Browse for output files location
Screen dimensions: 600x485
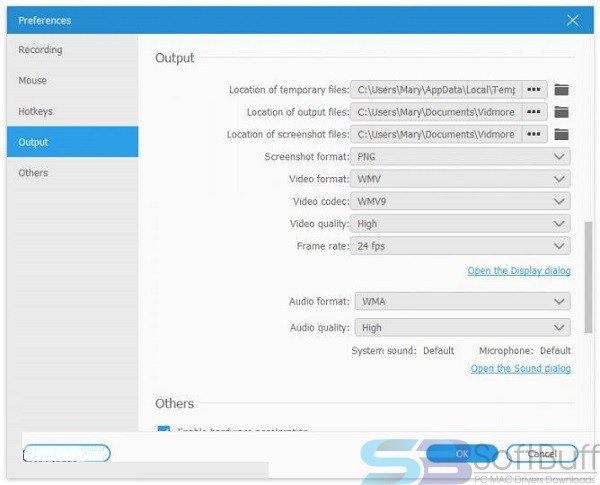534,112
